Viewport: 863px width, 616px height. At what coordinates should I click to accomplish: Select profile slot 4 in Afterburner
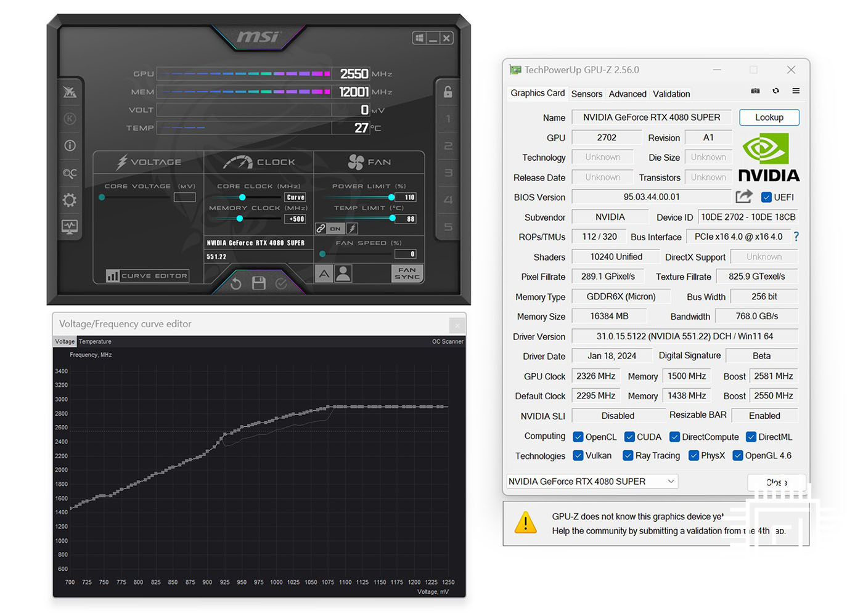tap(448, 200)
